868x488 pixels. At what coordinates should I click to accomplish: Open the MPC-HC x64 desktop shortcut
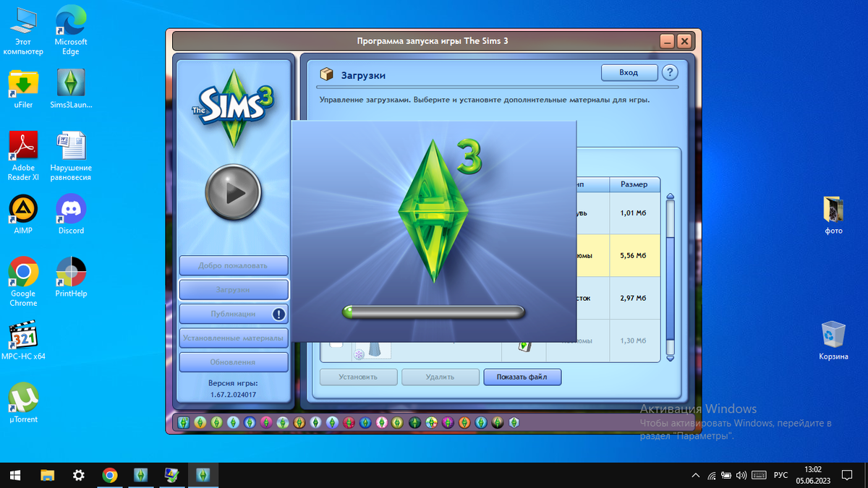coord(23,341)
